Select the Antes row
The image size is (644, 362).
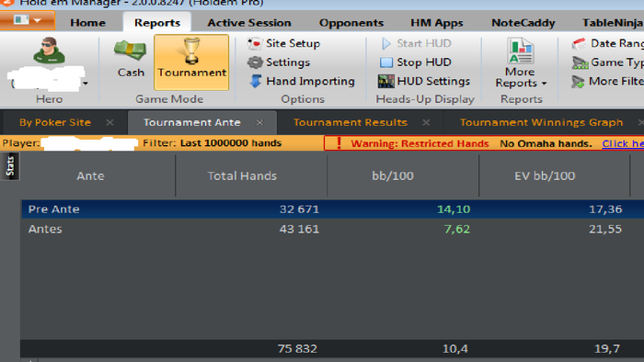click(333, 229)
